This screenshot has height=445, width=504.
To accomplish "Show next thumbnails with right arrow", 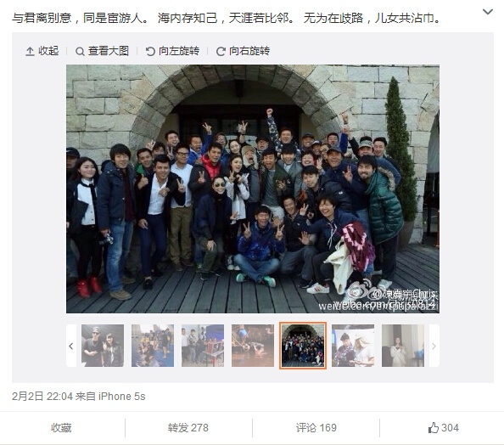I will pyautogui.click(x=434, y=346).
